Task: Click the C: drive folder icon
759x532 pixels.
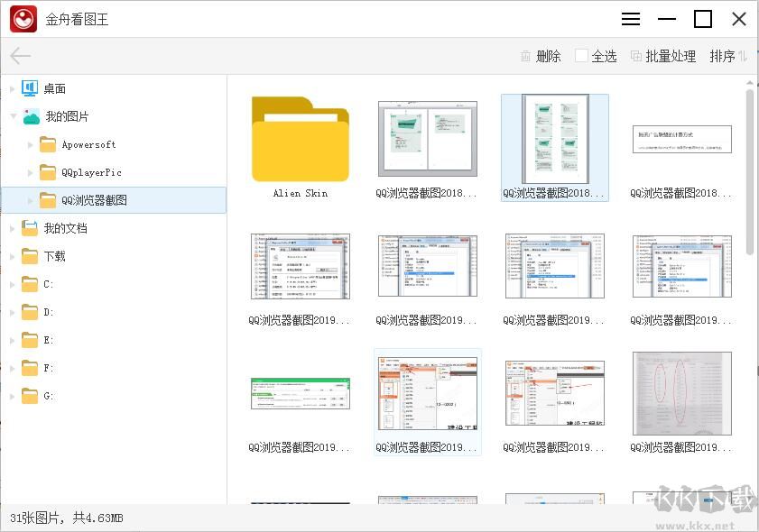Action: click(30, 284)
